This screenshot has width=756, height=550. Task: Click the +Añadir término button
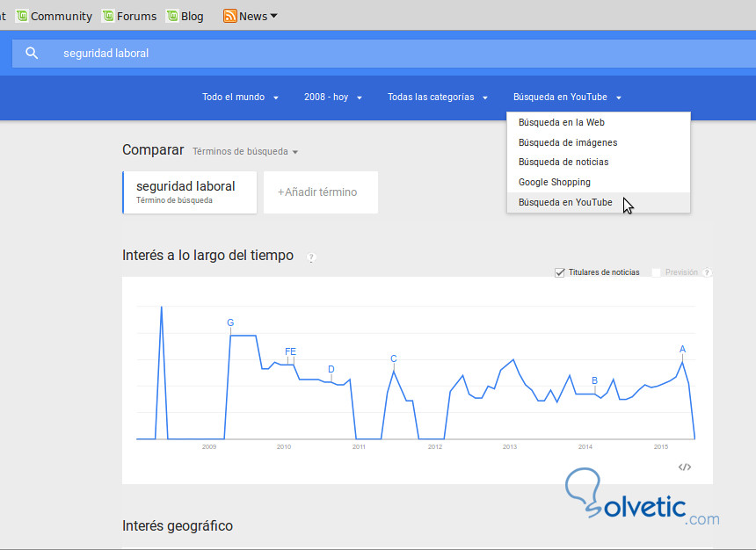(321, 192)
